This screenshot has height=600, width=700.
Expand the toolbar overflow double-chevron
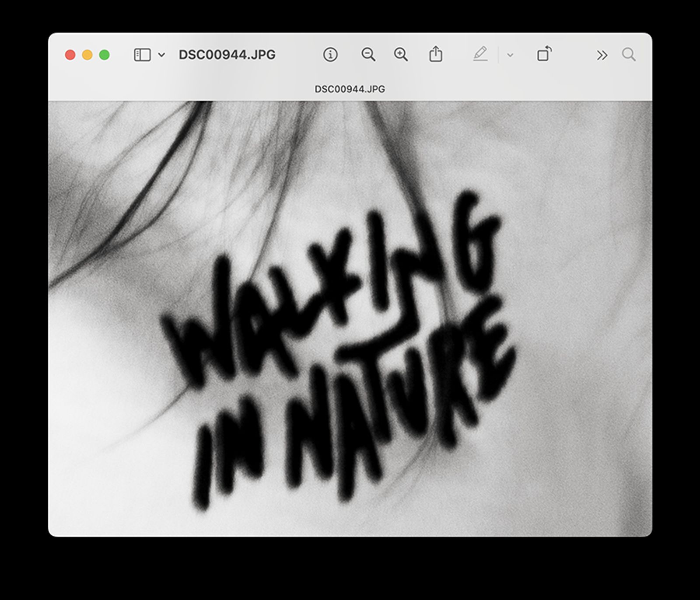[x=602, y=55]
